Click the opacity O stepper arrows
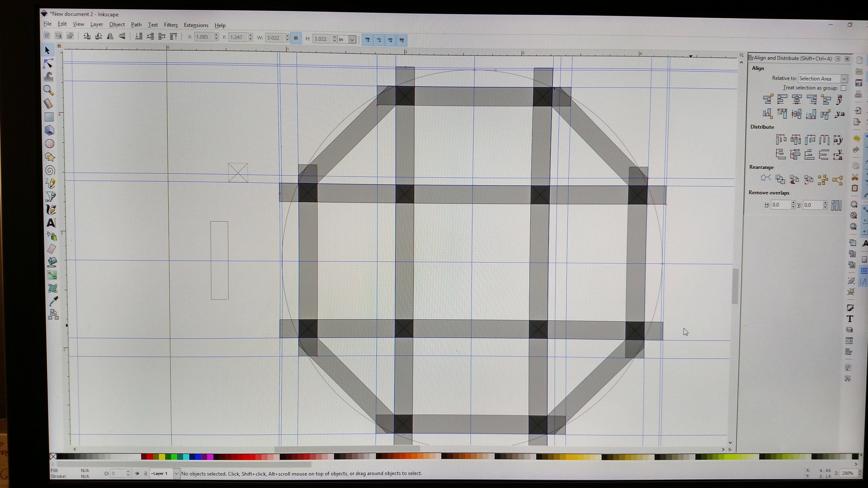868x488 pixels. [128, 473]
